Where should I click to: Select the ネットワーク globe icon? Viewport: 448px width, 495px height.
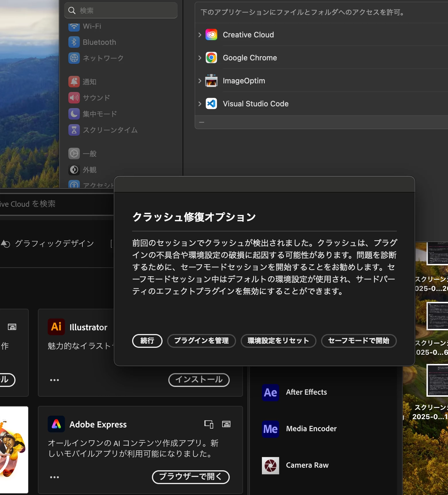(x=74, y=58)
